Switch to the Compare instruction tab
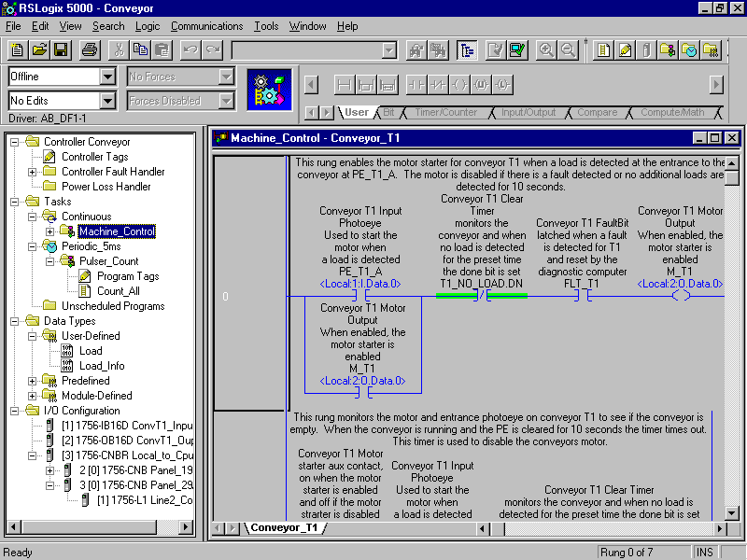Image resolution: width=747 pixels, height=560 pixels. pos(597,112)
